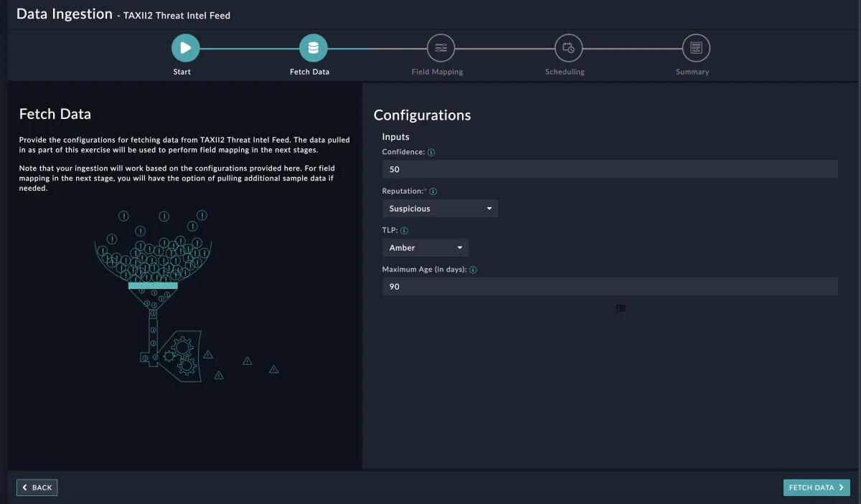Show info tooltip beside Maximum Age label
Screen dimensions: 861x504
(x=473, y=270)
